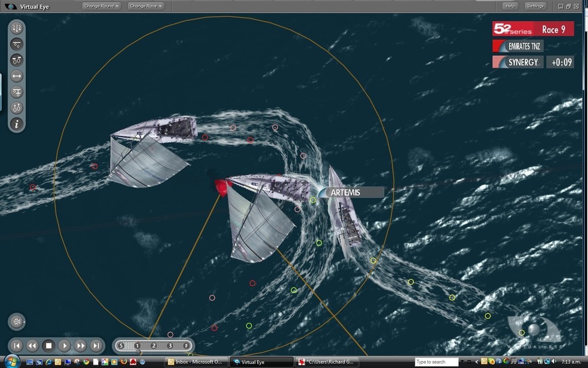This screenshot has height=368, width=588.
Task: Open the Windows Start orb
Action: [x=12, y=361]
